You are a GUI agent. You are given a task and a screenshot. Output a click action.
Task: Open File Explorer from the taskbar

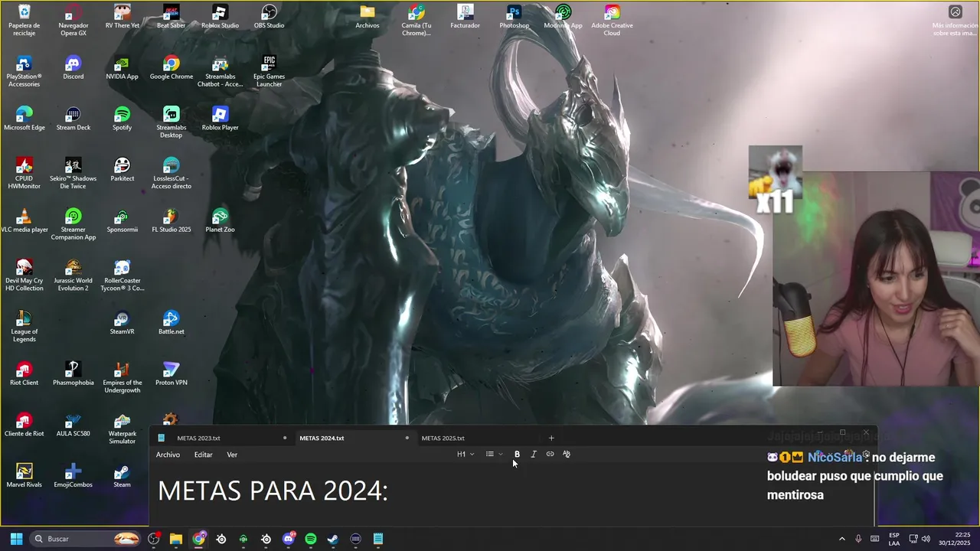(x=176, y=539)
